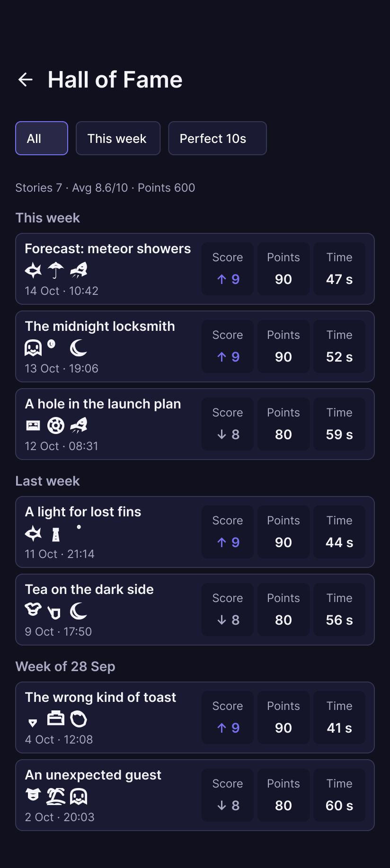Click Score tile showing 9 for The midnight locksmith
390x868 pixels.
(x=228, y=346)
